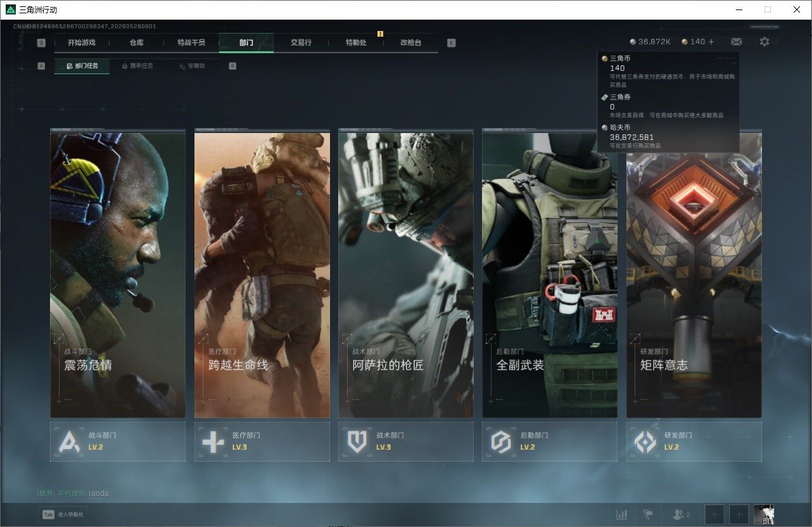Viewport: 812px width, 527px height.
Task: Open the 全副武装 mission card
Action: pos(550,274)
